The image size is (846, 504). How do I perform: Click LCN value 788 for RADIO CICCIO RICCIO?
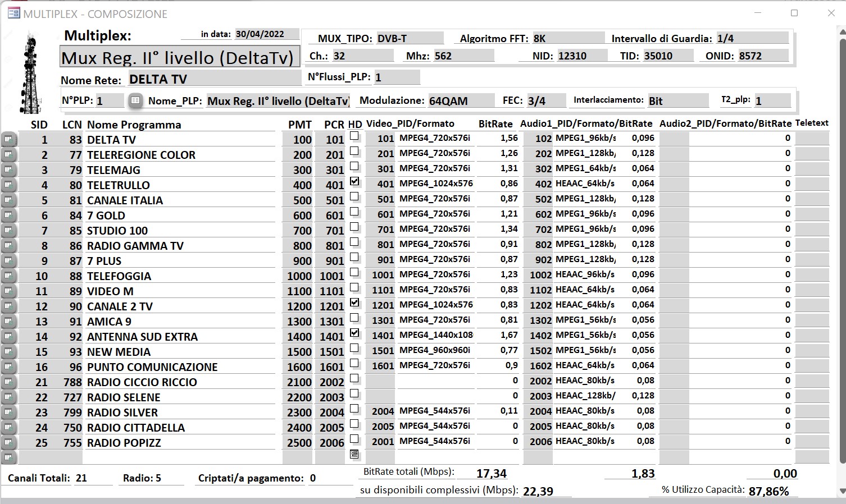click(x=72, y=382)
